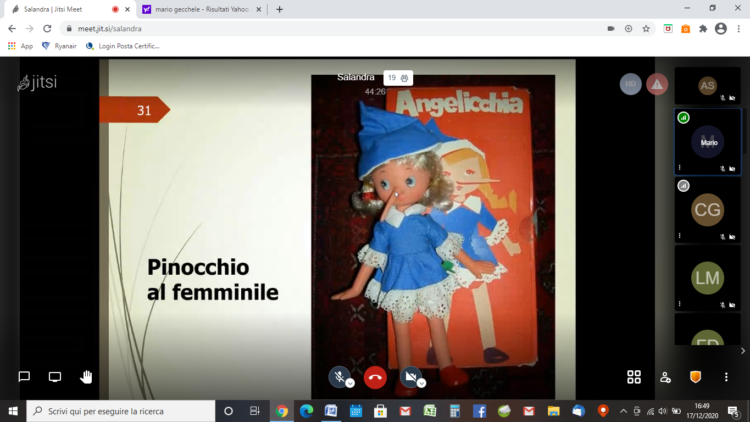Open video settings arrow next to camera
750x422 pixels.
point(421,383)
